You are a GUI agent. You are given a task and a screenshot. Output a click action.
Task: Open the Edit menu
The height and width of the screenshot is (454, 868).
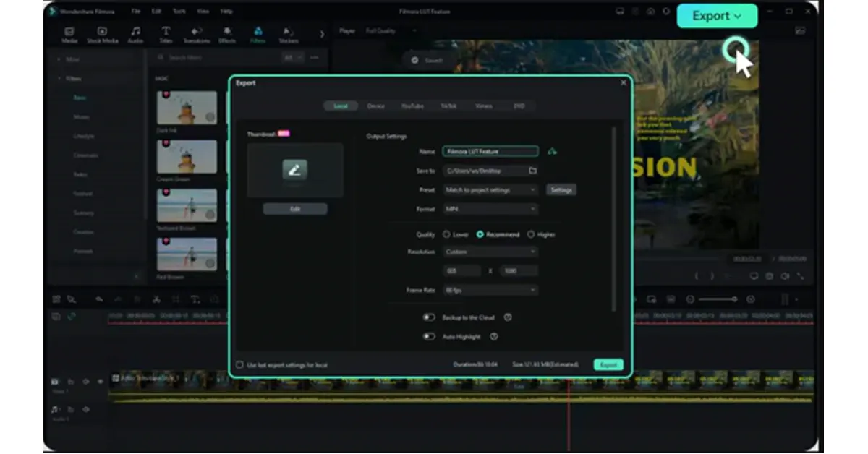pyautogui.click(x=156, y=12)
